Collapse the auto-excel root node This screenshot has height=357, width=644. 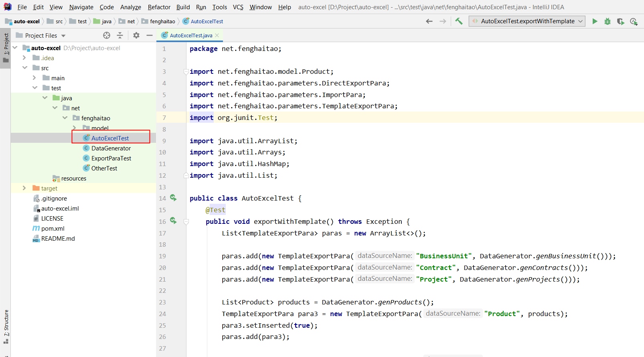point(15,48)
